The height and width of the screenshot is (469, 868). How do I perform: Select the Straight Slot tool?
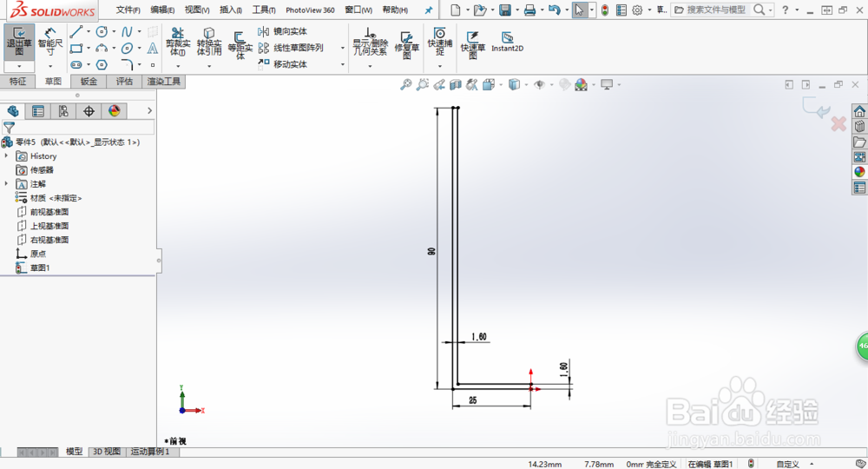(76, 65)
